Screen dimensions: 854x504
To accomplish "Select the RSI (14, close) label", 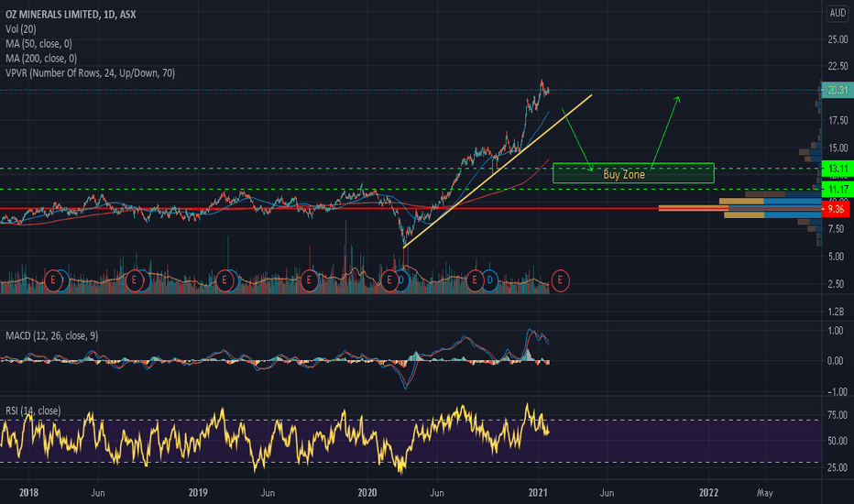I will click(33, 411).
